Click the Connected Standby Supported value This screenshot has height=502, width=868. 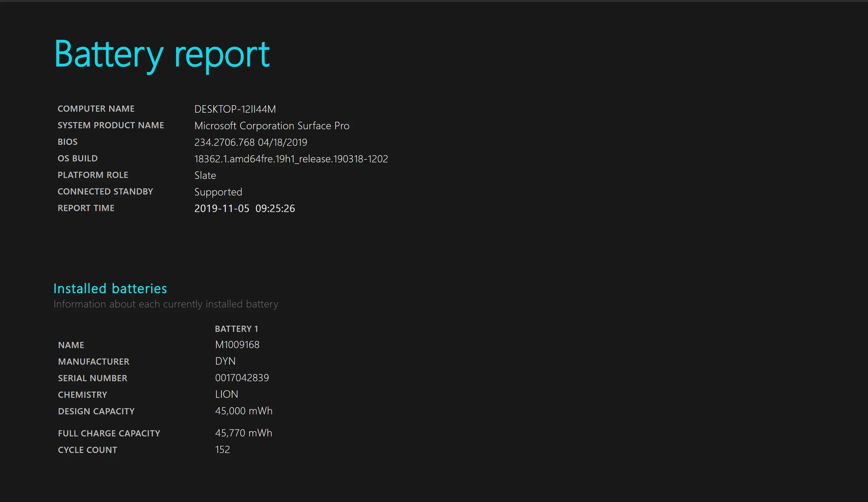pyautogui.click(x=218, y=192)
